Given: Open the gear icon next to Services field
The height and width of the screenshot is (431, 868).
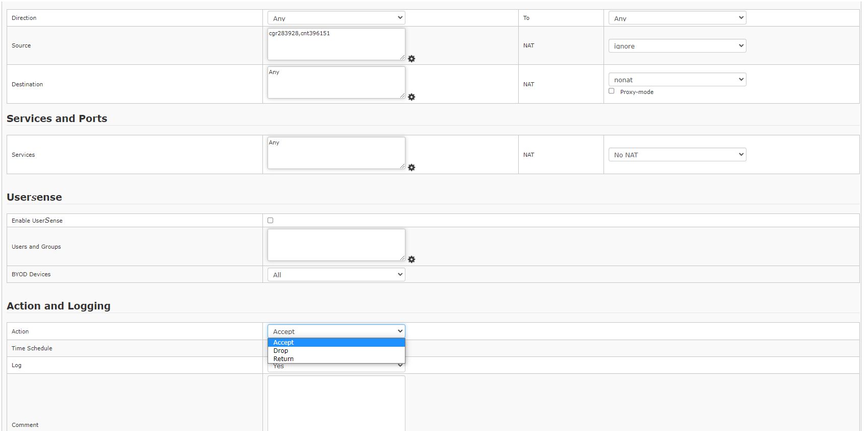Looking at the screenshot, I should [412, 167].
